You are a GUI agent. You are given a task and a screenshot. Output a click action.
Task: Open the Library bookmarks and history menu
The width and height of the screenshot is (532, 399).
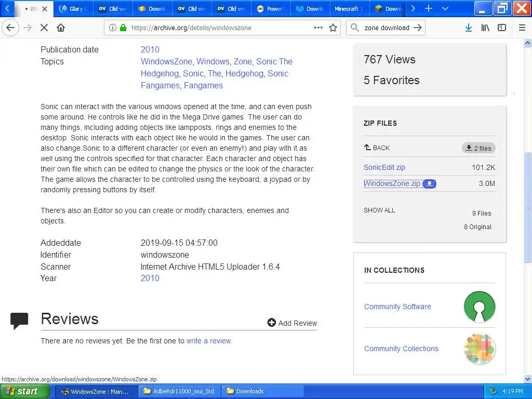coord(485,28)
